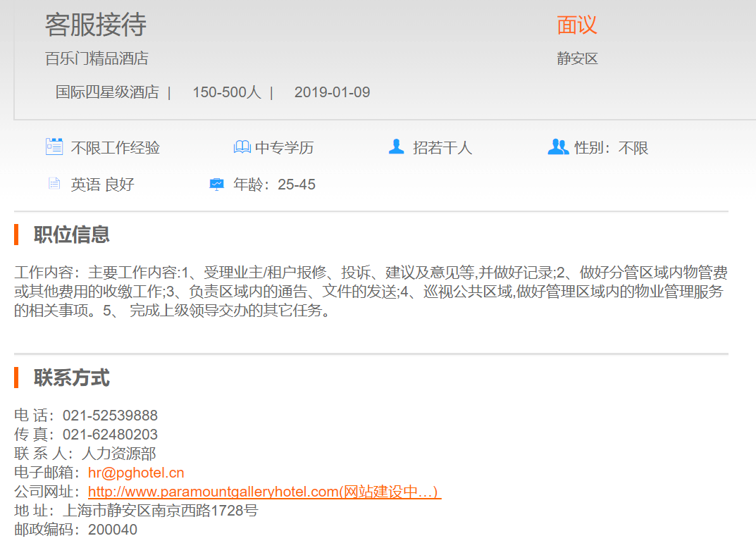Click the open book education icon
Screen dimensions: 756x548
point(242,147)
